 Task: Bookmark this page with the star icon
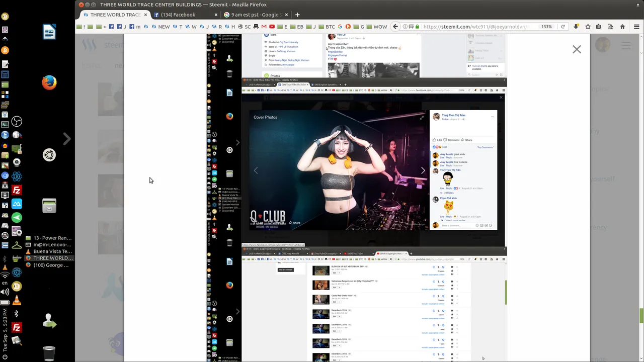click(588, 27)
